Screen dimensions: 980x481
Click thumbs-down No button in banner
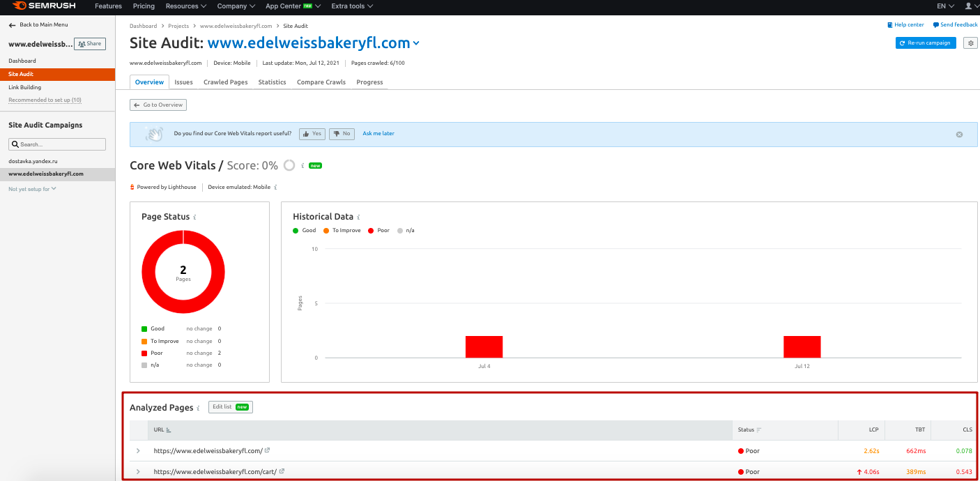[x=342, y=134]
